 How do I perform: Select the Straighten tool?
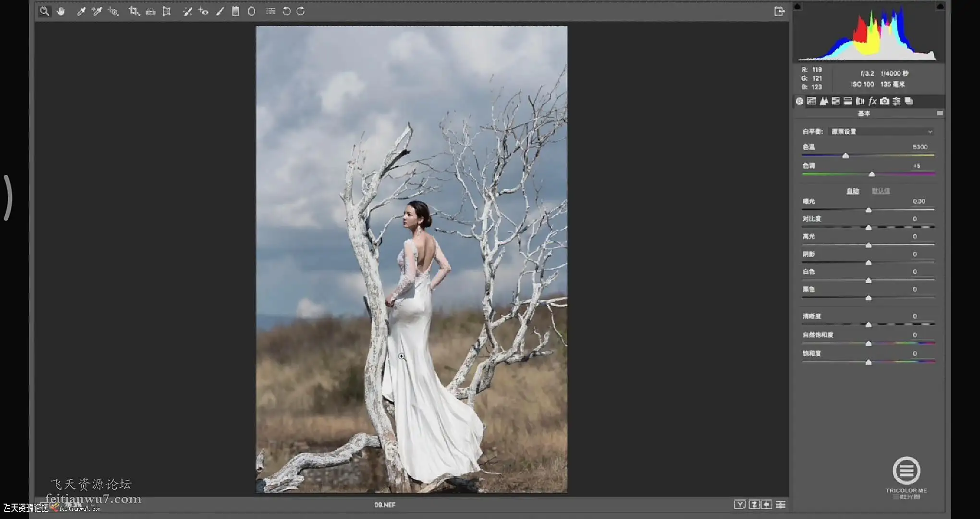tap(150, 12)
